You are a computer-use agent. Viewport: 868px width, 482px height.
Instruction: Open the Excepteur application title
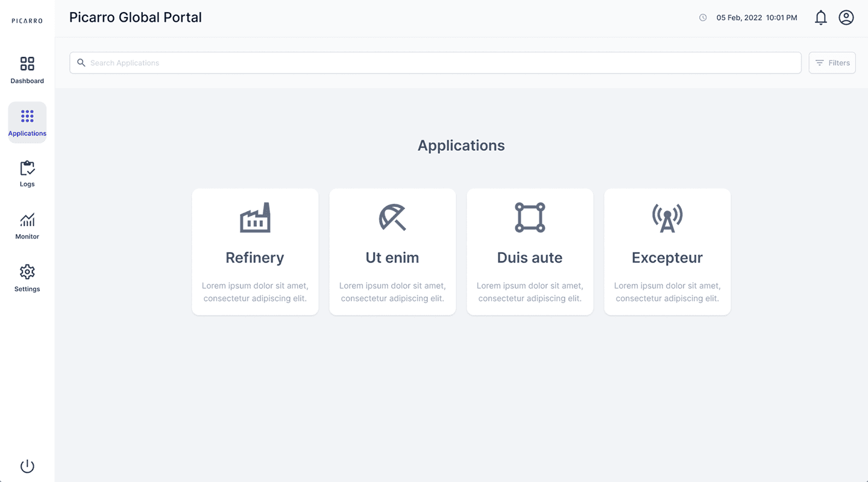tap(667, 258)
